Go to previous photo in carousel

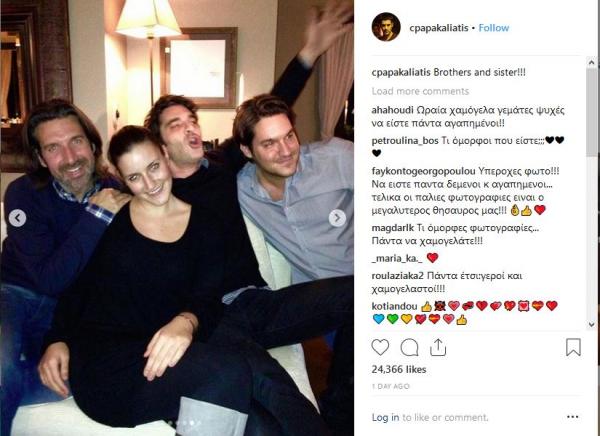coord(17,218)
